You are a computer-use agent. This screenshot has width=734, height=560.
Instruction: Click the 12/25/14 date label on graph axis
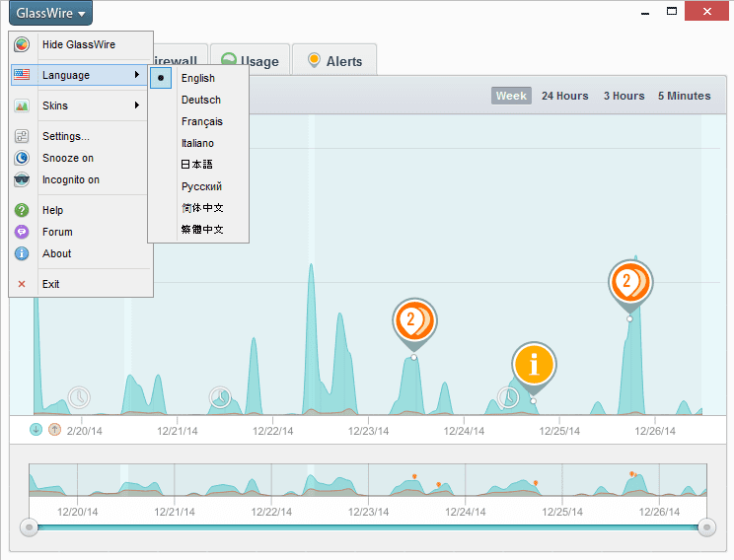(559, 431)
